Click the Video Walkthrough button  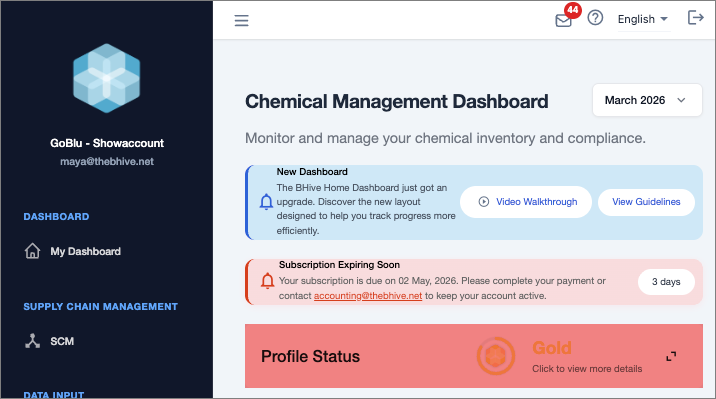[526, 202]
